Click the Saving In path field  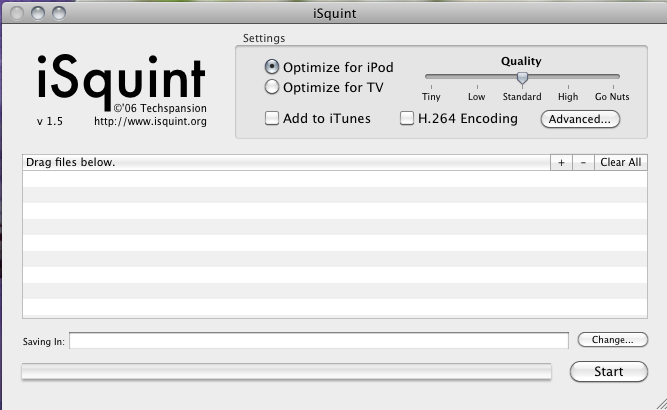(x=319, y=340)
